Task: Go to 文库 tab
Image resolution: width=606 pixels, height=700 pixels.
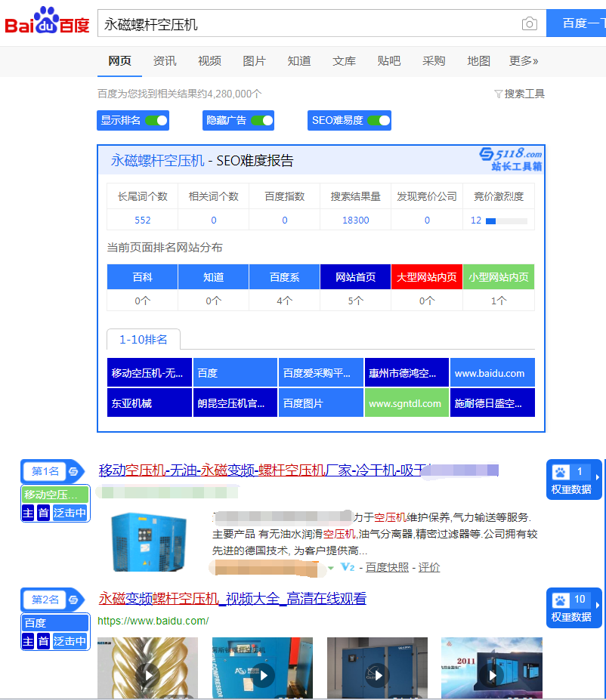Action: coord(345,60)
